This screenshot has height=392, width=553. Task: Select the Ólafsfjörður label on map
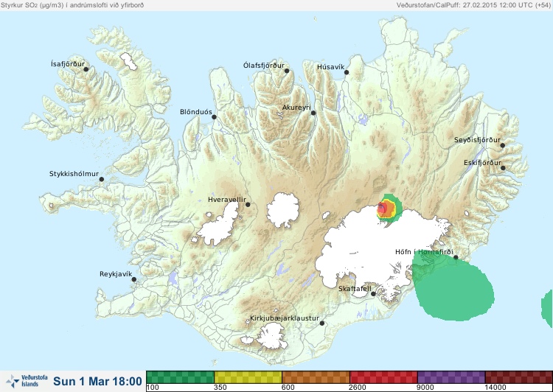(x=264, y=66)
